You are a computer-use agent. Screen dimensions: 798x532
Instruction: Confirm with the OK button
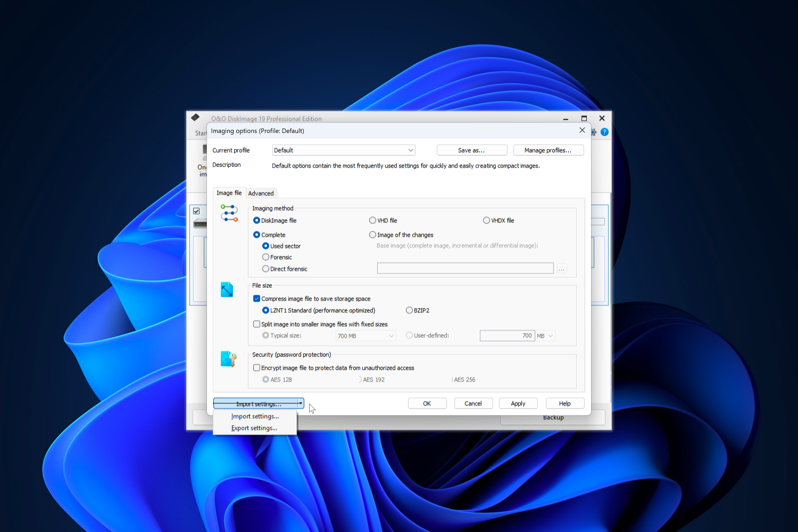pos(427,404)
